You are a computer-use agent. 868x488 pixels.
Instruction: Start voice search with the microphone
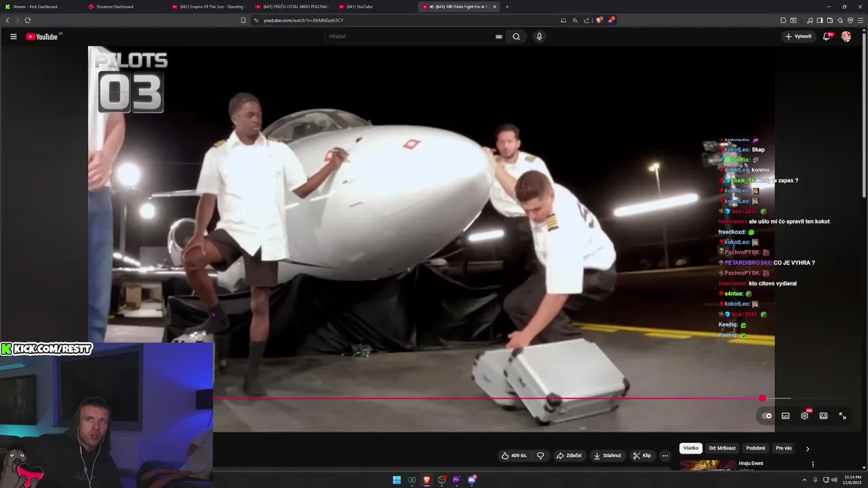tap(539, 37)
